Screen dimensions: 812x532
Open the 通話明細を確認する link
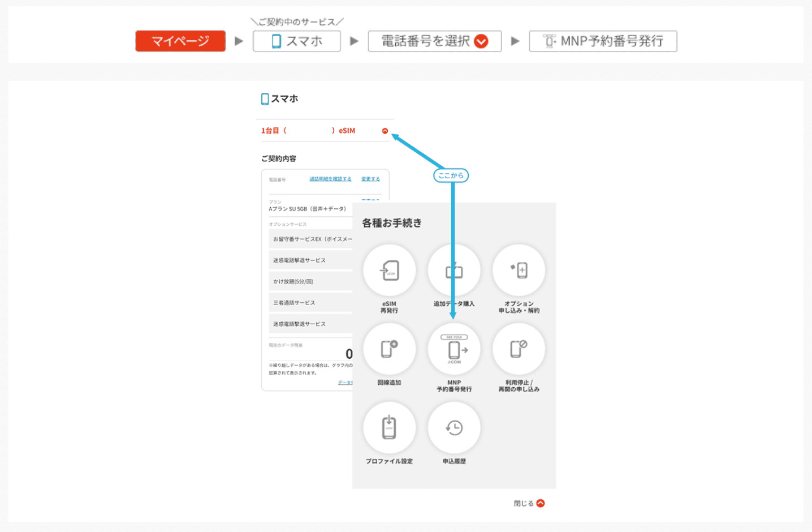point(330,179)
